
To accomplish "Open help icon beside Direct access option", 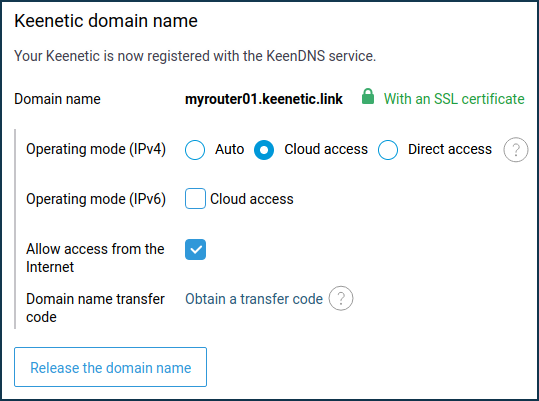I will 516,150.
